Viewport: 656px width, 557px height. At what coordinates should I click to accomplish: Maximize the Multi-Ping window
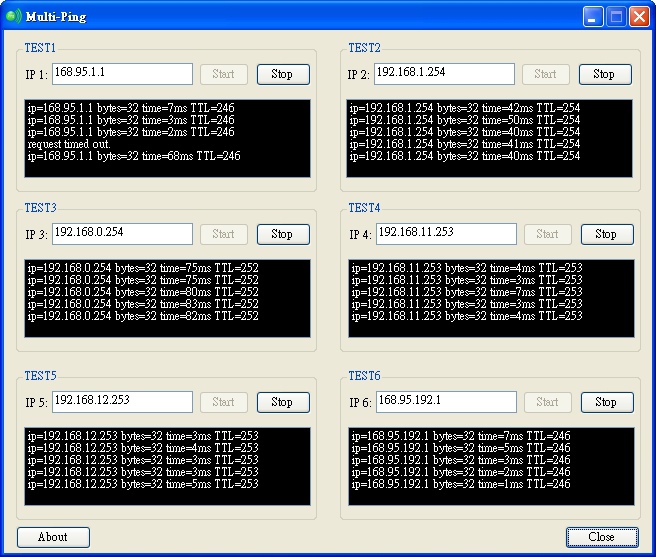(616, 17)
